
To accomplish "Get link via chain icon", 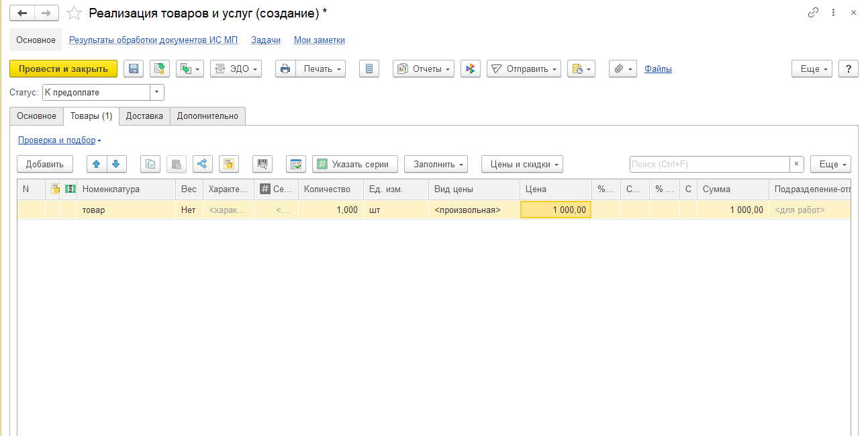I will click(x=813, y=13).
